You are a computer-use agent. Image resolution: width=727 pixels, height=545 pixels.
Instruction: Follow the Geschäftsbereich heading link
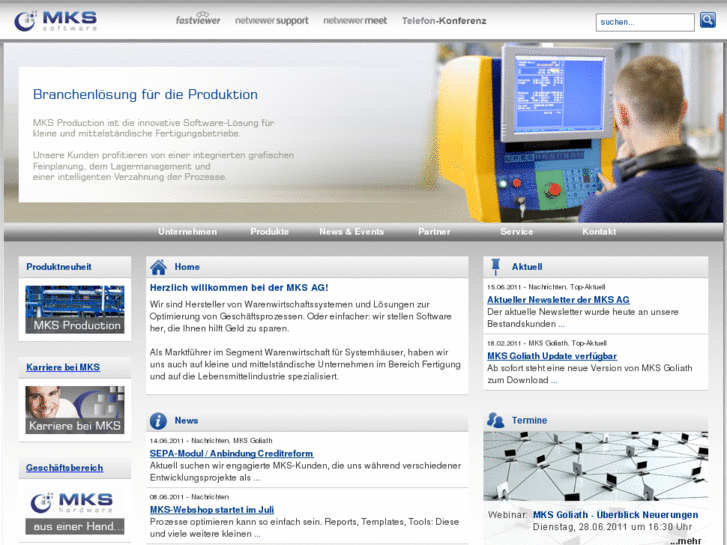pos(64,468)
